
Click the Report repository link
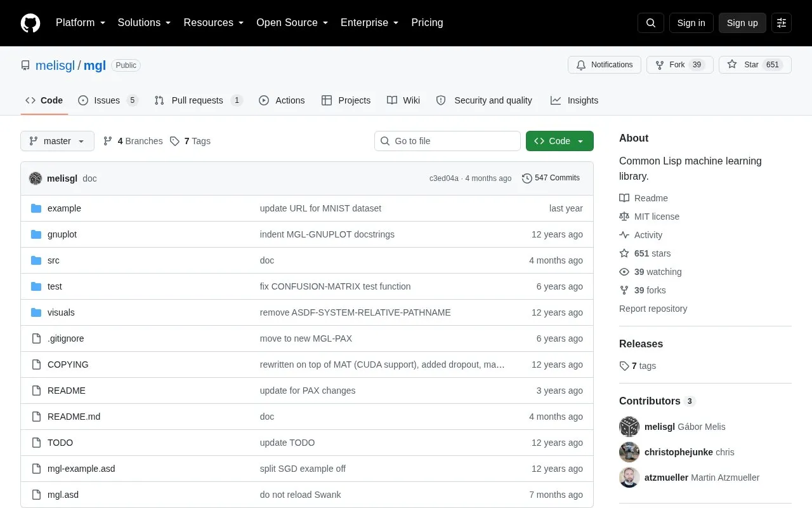point(653,309)
